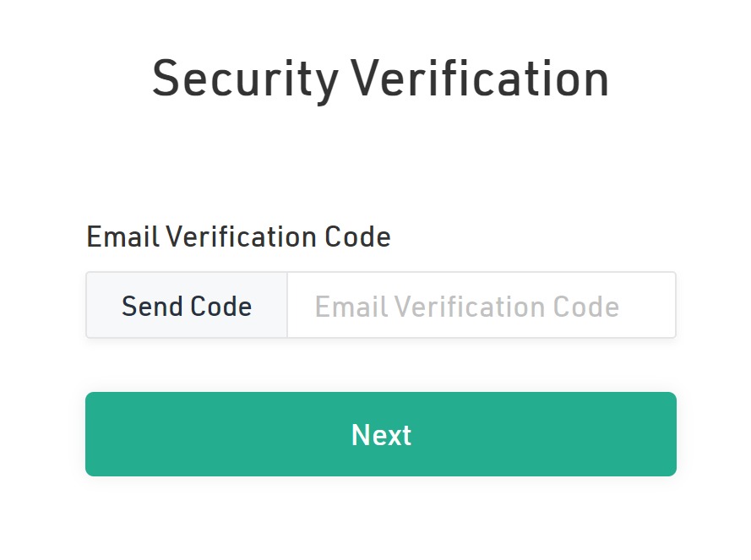Tap Send Code to receive verification email
The height and width of the screenshot is (560, 751).
click(x=187, y=306)
